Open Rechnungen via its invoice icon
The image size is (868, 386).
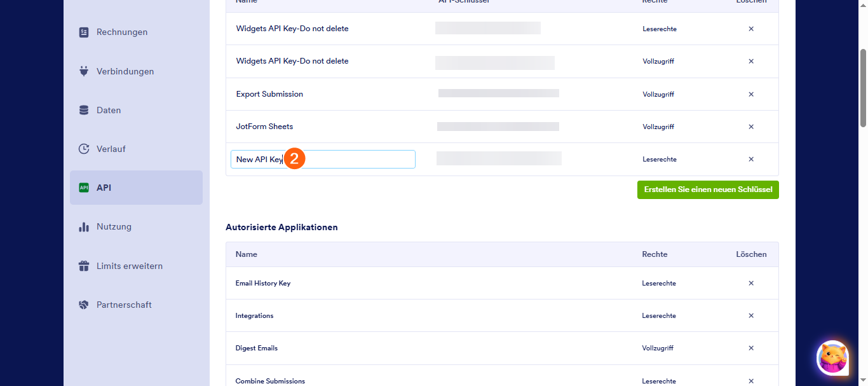84,32
